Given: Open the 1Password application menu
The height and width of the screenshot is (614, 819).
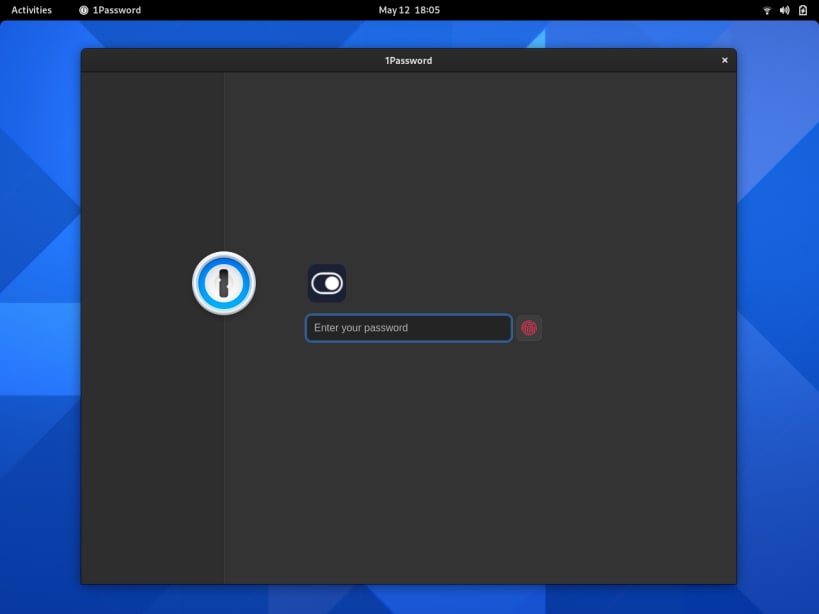Looking at the screenshot, I should click(109, 10).
